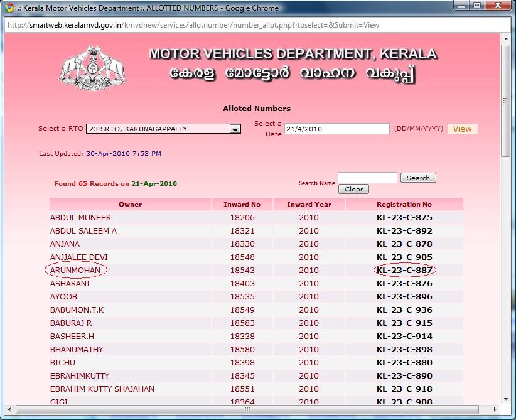
Task: Select owner ANJJALEE DEVI
Action: pyautogui.click(x=79, y=257)
